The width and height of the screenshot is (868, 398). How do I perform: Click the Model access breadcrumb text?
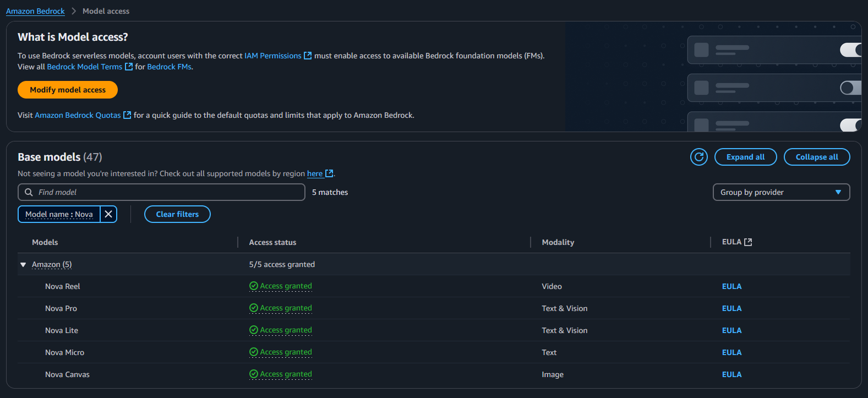click(x=106, y=11)
